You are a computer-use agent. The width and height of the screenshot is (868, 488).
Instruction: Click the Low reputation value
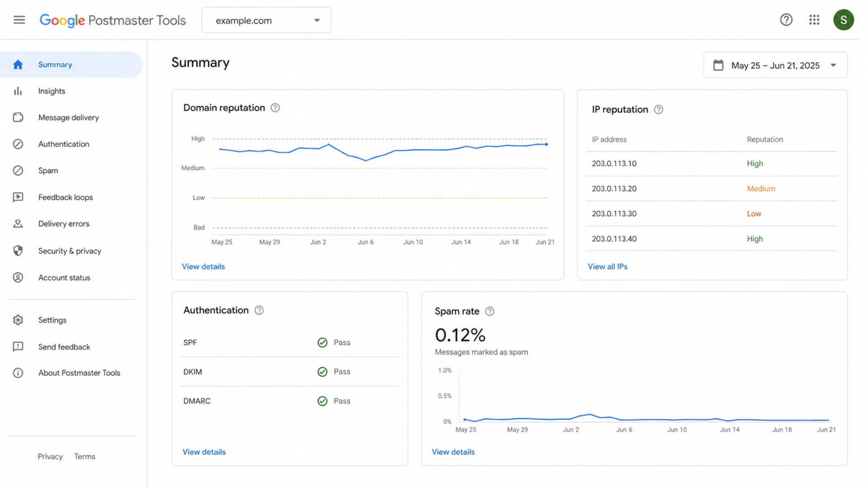coord(754,214)
